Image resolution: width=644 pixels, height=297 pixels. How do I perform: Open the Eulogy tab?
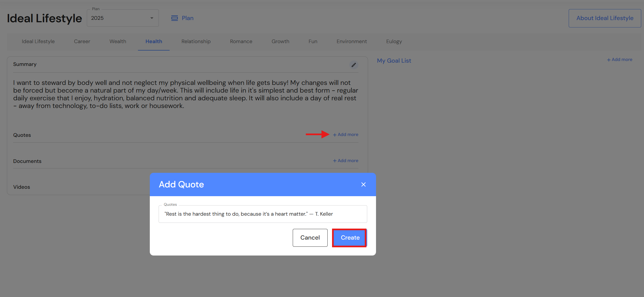[394, 41]
